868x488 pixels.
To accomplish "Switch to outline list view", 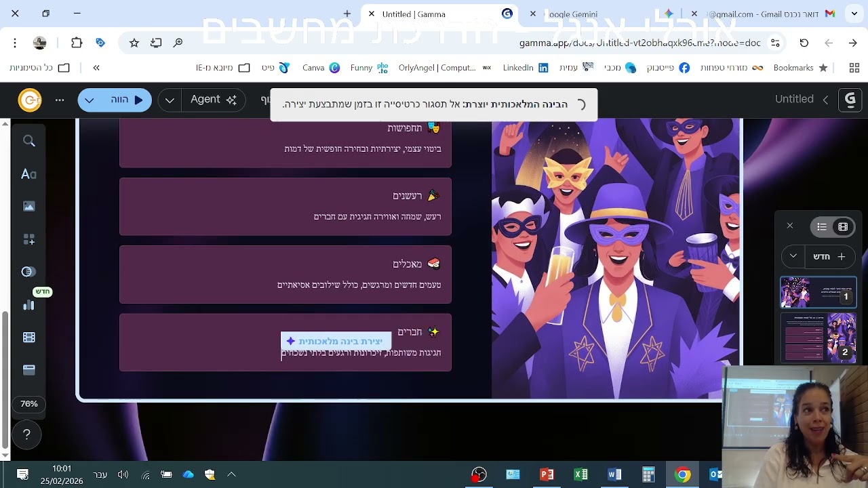I will click(822, 226).
